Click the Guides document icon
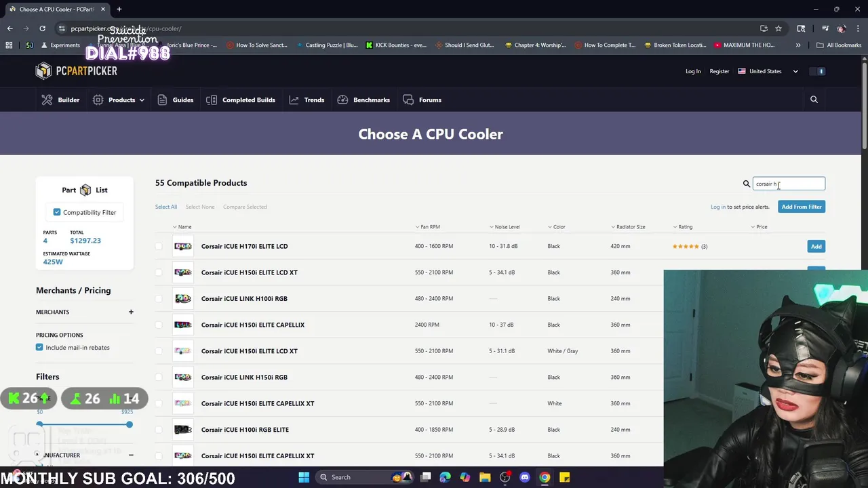This screenshot has height=488, width=868. coord(162,100)
